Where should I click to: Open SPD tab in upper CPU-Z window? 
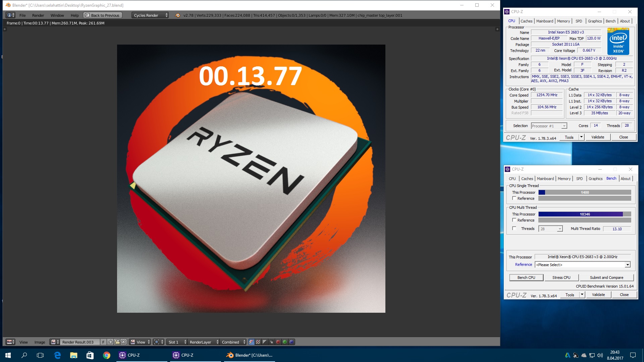579,21
